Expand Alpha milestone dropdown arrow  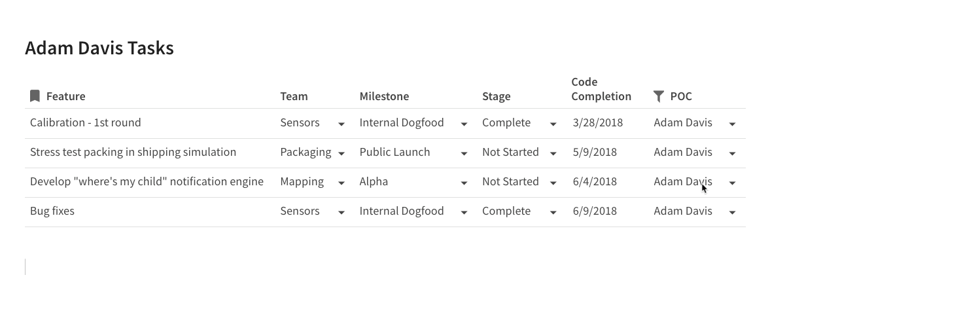[x=464, y=183]
